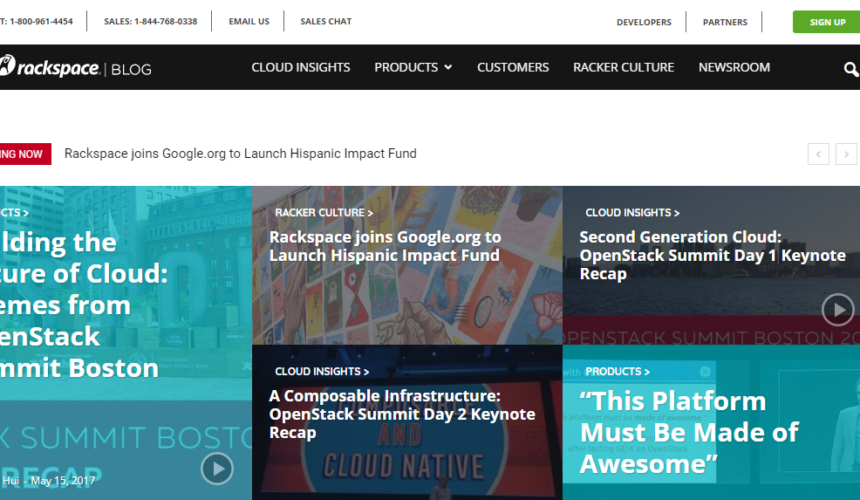Click the Rackspace Blog logo
The image size is (860, 500).
point(76,67)
